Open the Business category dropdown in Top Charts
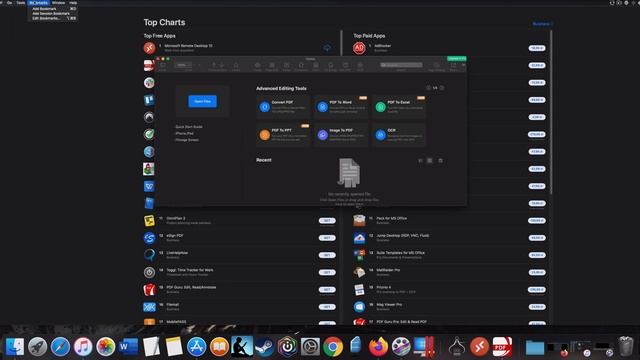 pyautogui.click(x=542, y=24)
